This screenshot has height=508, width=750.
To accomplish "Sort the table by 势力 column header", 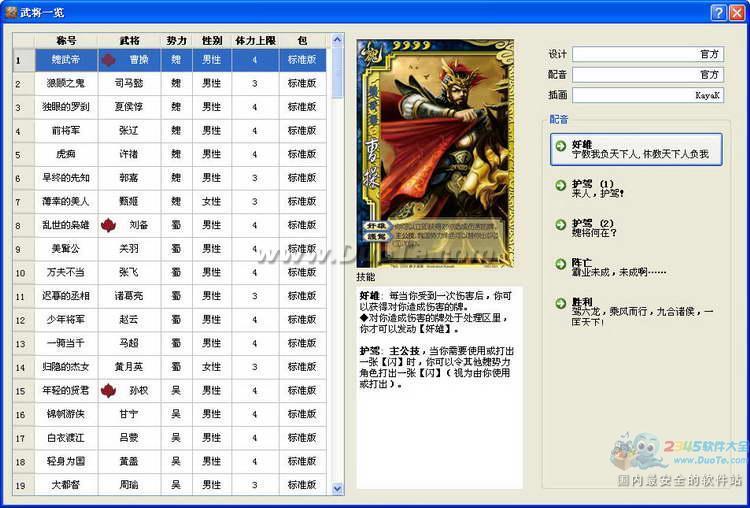I will coord(177,40).
